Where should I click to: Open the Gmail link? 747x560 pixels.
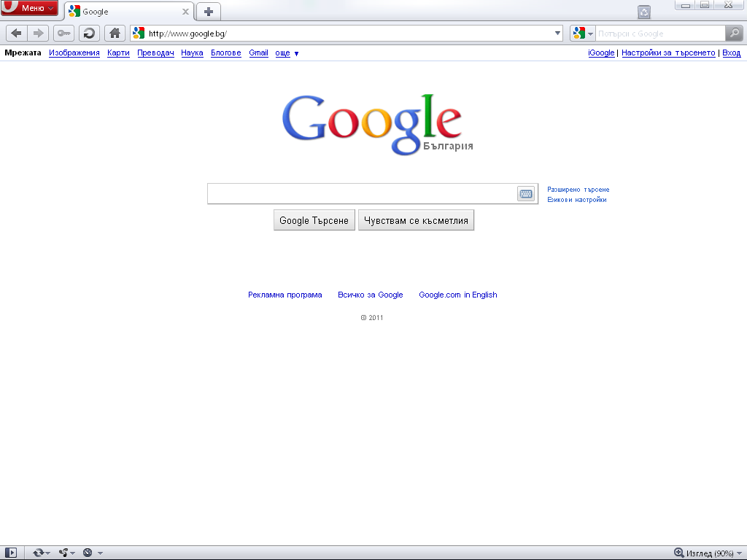point(259,52)
